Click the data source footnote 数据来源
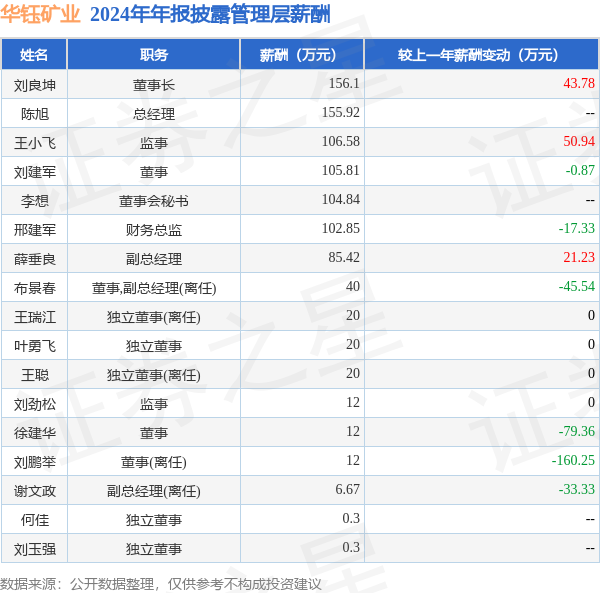 161,584
